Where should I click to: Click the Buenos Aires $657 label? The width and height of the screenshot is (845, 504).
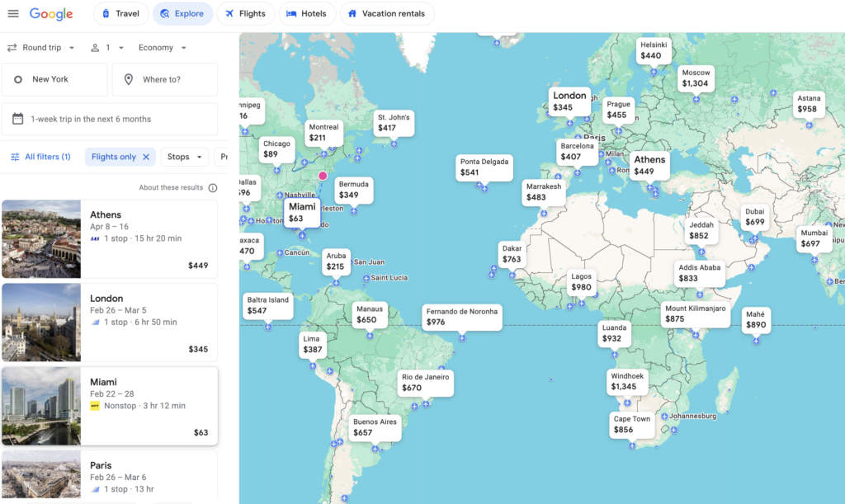(x=375, y=427)
